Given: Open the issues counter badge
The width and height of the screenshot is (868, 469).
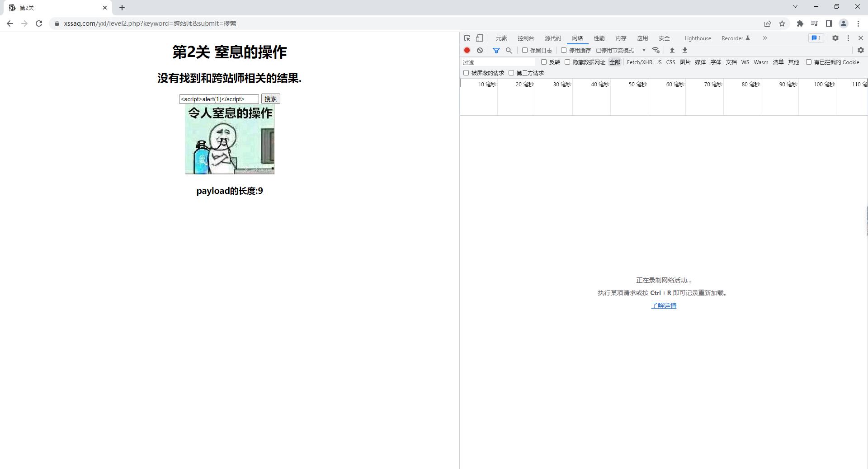Looking at the screenshot, I should tap(816, 38).
